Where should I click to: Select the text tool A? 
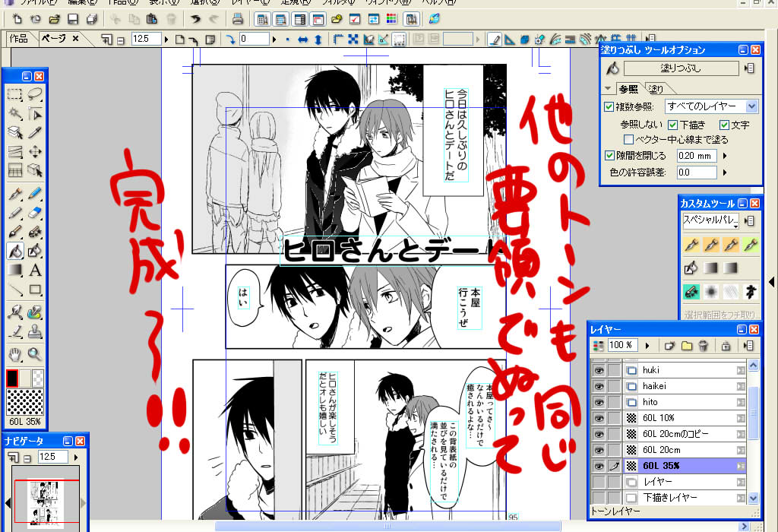(x=34, y=270)
